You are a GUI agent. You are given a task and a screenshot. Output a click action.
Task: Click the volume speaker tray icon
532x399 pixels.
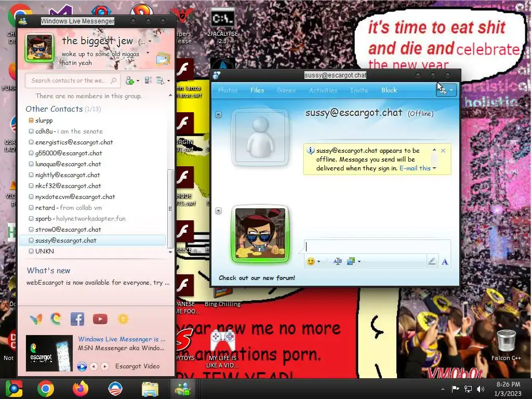(481, 389)
